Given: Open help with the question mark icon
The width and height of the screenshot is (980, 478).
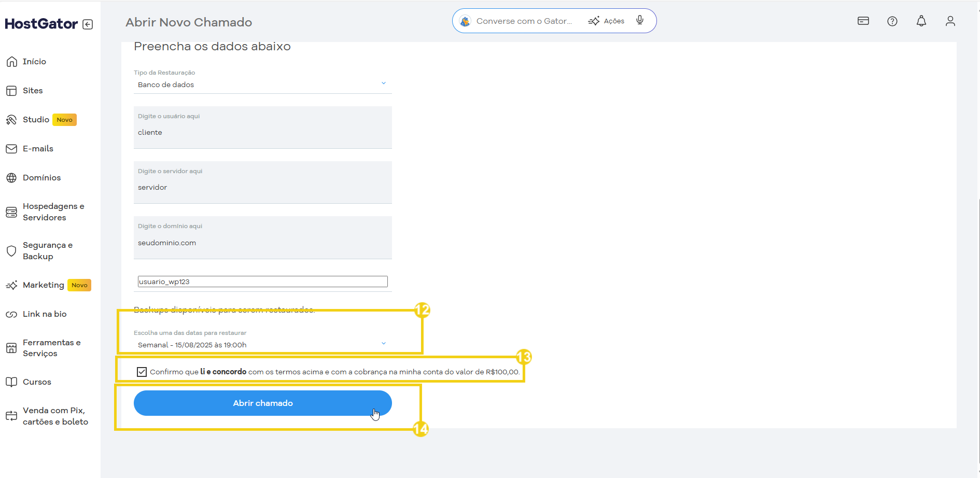Looking at the screenshot, I should pyautogui.click(x=892, y=21).
